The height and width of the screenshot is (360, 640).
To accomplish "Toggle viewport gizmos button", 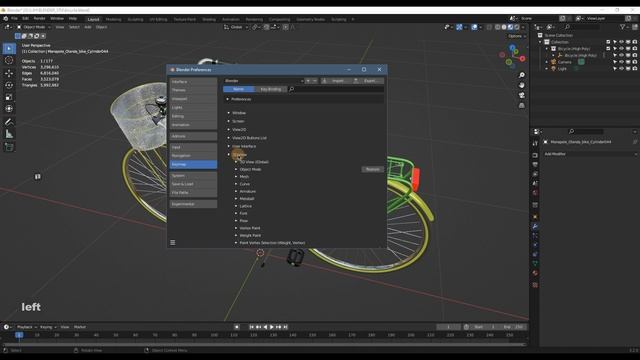I will [460, 27].
